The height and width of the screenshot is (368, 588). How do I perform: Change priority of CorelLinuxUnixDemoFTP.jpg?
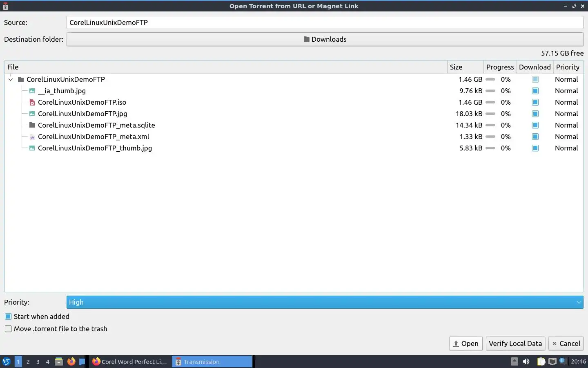(x=566, y=114)
